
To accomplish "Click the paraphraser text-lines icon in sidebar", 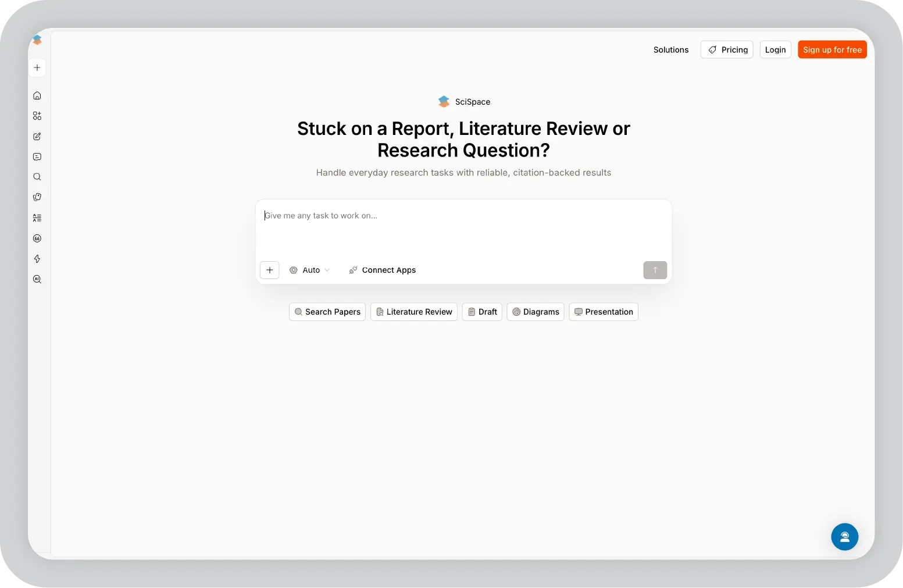I will (37, 218).
